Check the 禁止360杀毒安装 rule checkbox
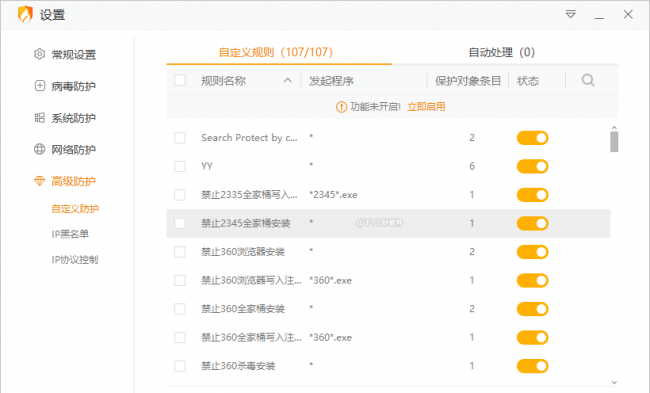Screen dimensions: 650x393 tap(180, 366)
